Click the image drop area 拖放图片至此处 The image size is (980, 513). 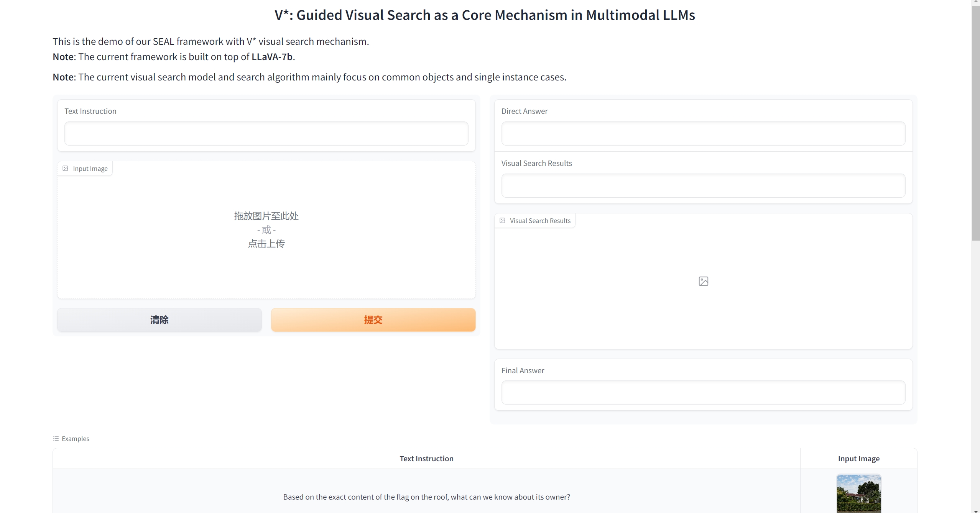click(266, 216)
